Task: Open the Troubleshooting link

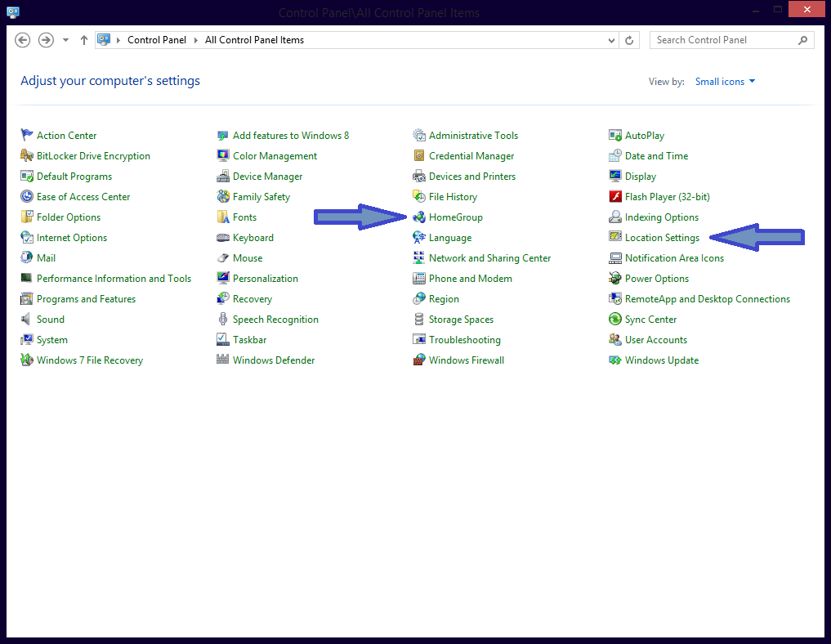Action: [x=465, y=340]
